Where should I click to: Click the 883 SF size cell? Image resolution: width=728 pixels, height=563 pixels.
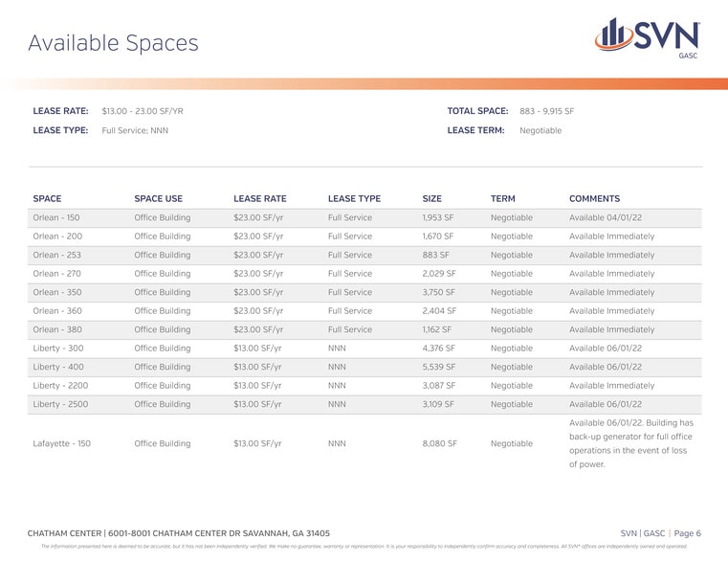coord(435,256)
